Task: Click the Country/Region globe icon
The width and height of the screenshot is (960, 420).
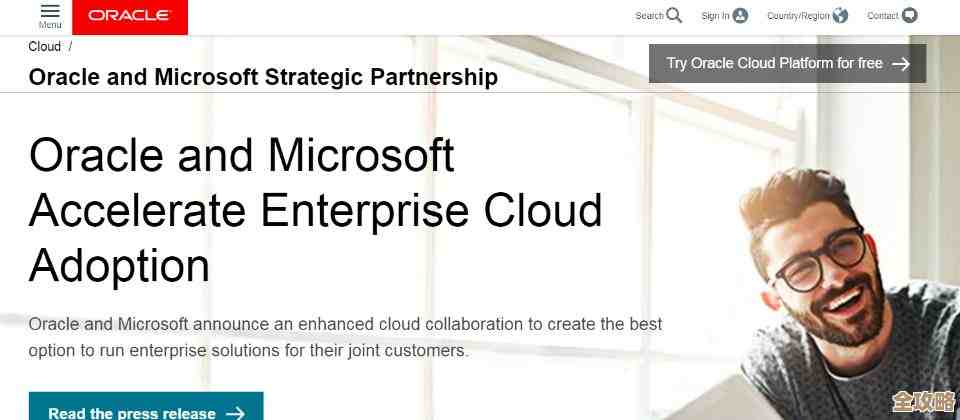Action: (x=840, y=15)
